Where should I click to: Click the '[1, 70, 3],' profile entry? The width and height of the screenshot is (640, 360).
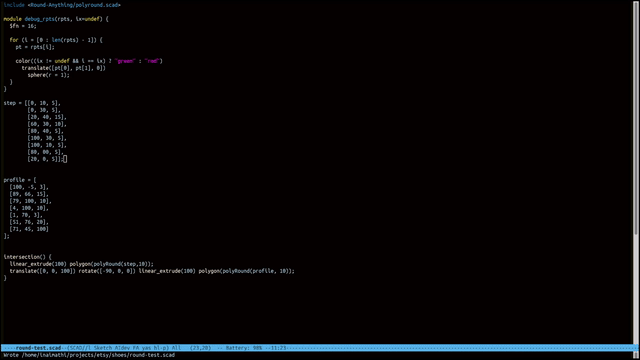(26, 215)
